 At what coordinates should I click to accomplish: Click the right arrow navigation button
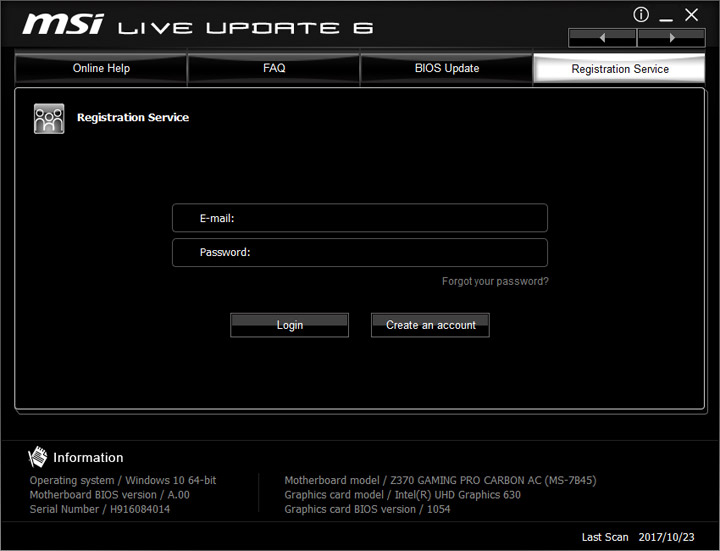[671, 38]
